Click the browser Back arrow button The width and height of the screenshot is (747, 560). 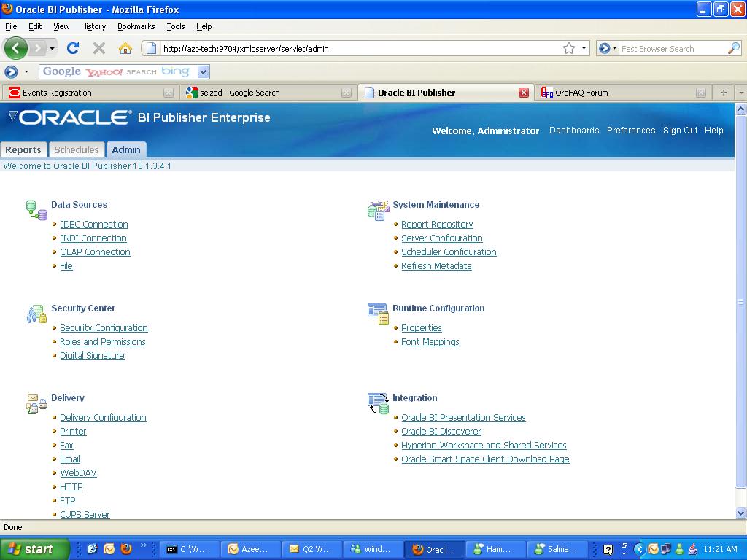[x=16, y=48]
